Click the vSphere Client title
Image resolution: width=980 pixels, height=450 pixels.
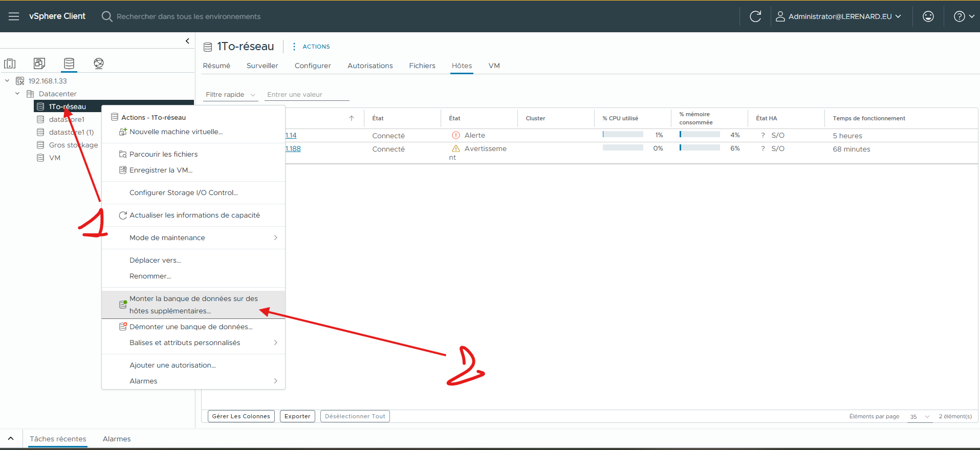click(x=57, y=16)
